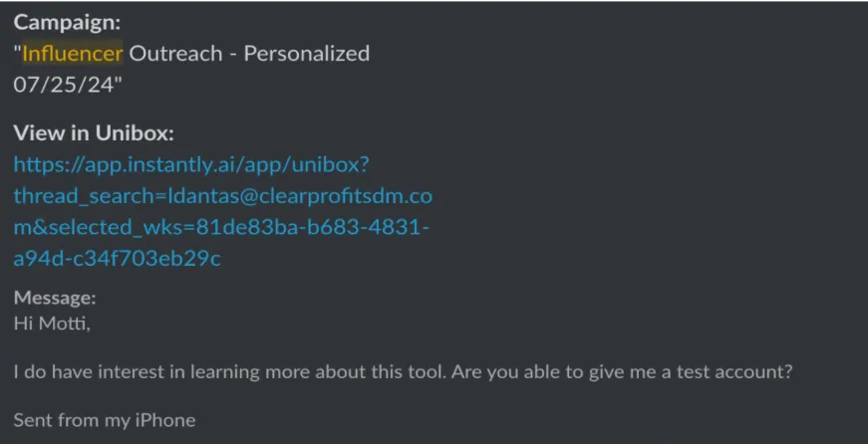Click the Campaign: label
Image resolution: width=868 pixels, height=444 pixels.
(x=67, y=23)
